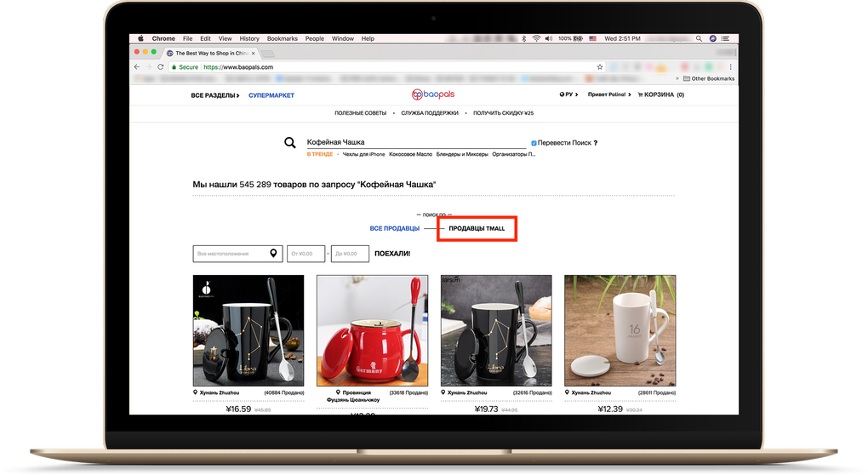This screenshot has width=868, height=475.
Task: Click the browser forward arrow
Action: point(148,67)
